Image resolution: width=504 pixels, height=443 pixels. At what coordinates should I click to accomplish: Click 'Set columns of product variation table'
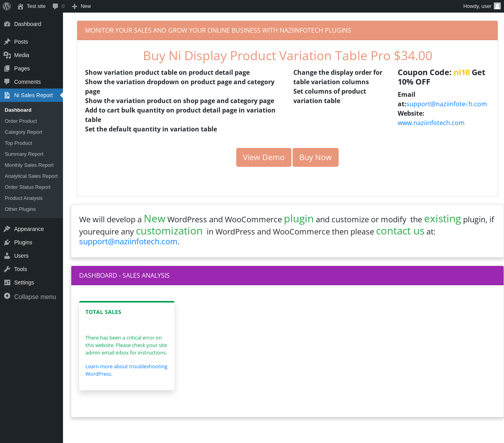click(x=330, y=96)
